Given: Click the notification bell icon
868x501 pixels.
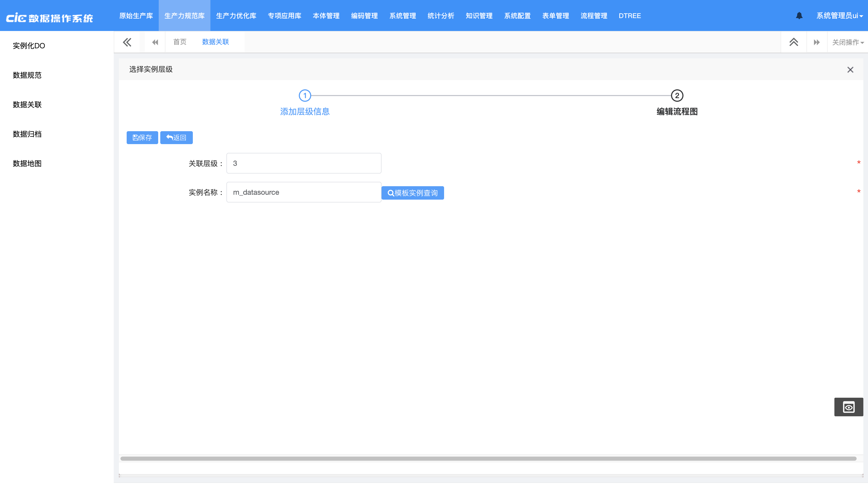Looking at the screenshot, I should pyautogui.click(x=799, y=16).
